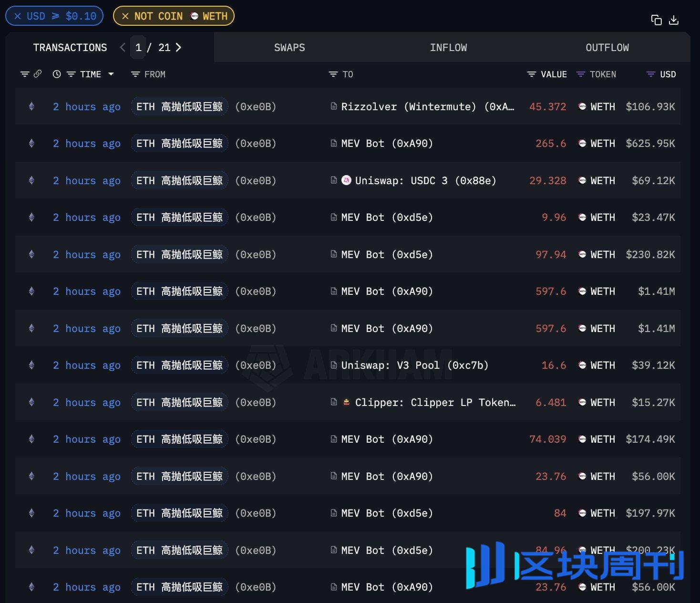Click the copy icon at top right

tap(656, 20)
